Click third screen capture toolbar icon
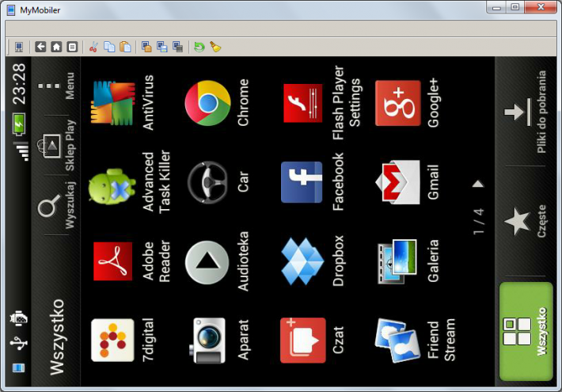Image resolution: width=562 pixels, height=392 pixels. pyautogui.click(x=178, y=47)
